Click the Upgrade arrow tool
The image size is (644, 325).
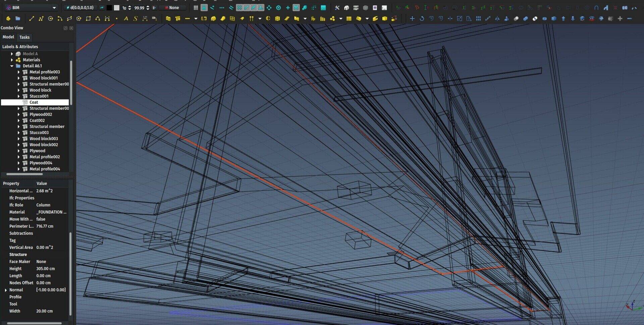[563, 19]
